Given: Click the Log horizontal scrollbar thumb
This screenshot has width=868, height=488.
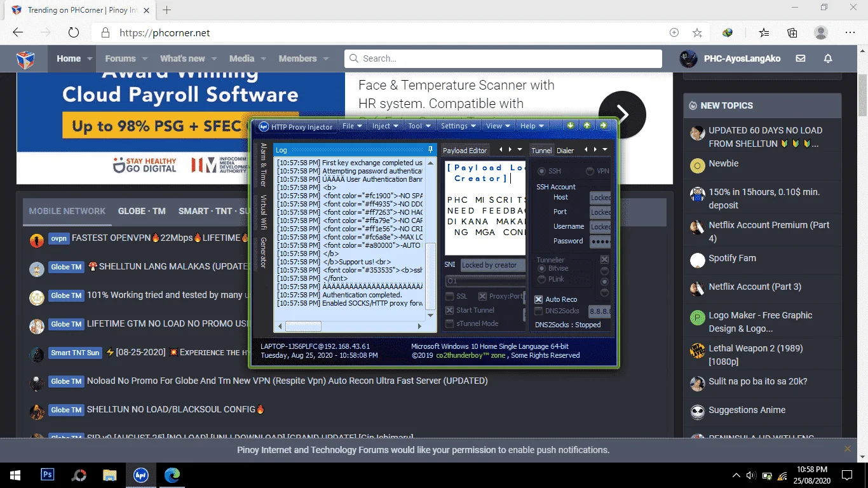Looking at the screenshot, I should point(303,326).
